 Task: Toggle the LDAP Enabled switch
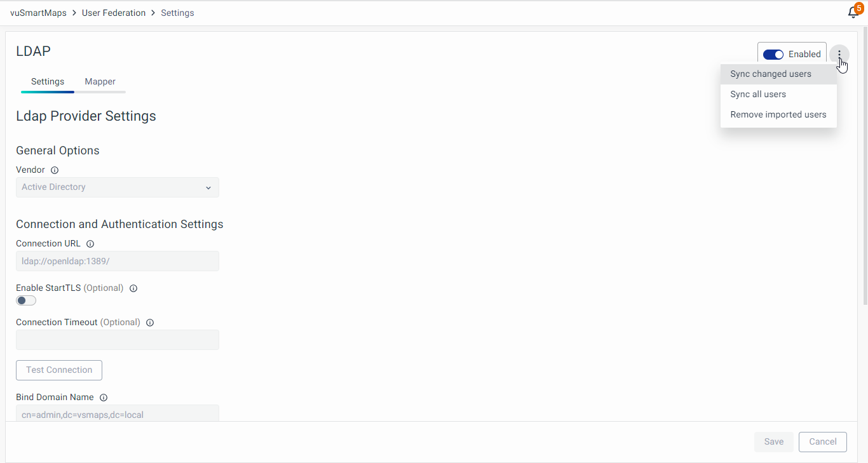click(773, 55)
